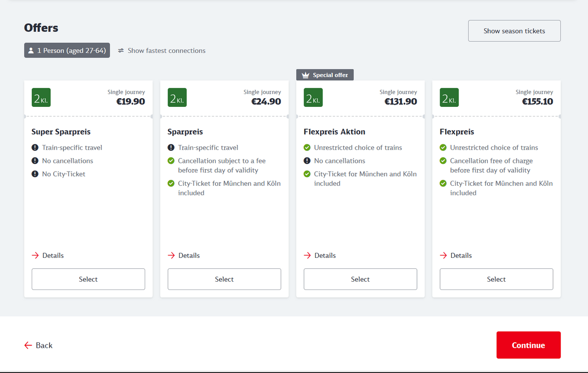Click the red arrow next to Super Sparpreis Details
The width and height of the screenshot is (588, 373).
(35, 256)
